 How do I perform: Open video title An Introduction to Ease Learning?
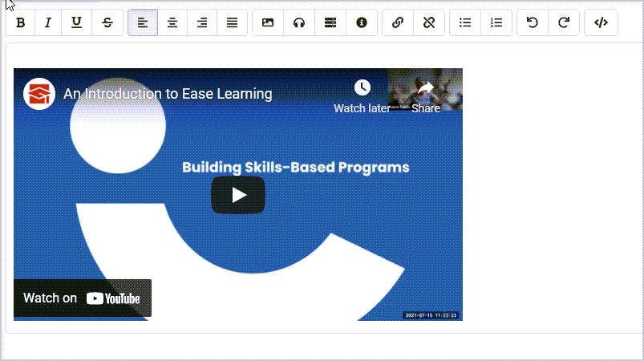point(168,94)
